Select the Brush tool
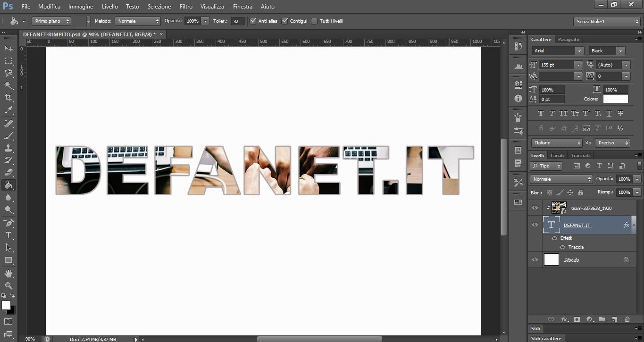The height and width of the screenshot is (342, 644). [8, 136]
